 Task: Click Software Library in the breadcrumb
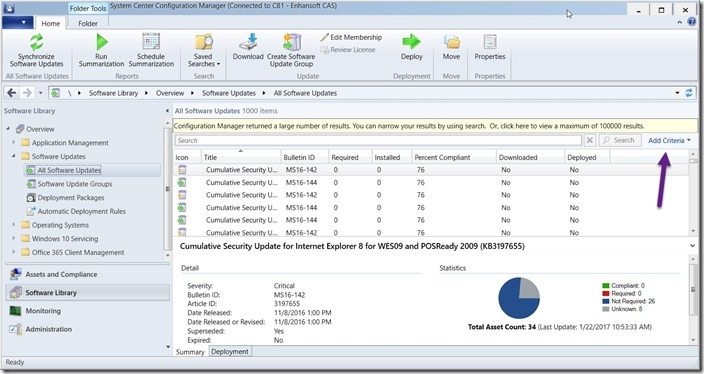coord(113,93)
